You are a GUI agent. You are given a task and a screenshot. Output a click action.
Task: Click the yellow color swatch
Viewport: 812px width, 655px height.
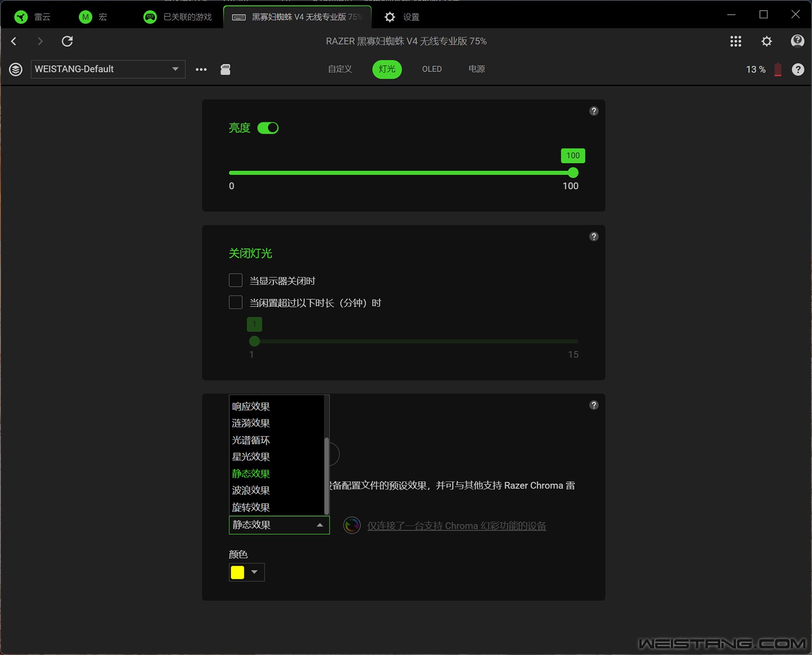(237, 572)
